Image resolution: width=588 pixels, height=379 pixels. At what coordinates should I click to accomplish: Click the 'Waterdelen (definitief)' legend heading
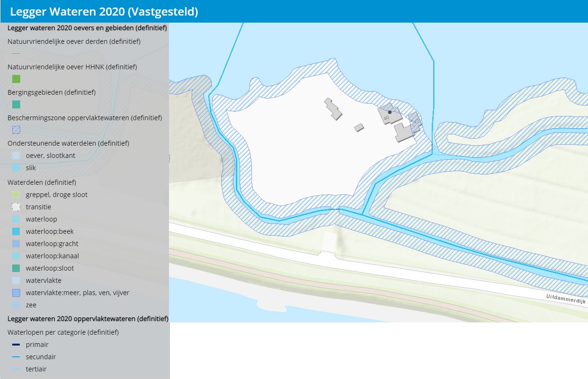(42, 182)
